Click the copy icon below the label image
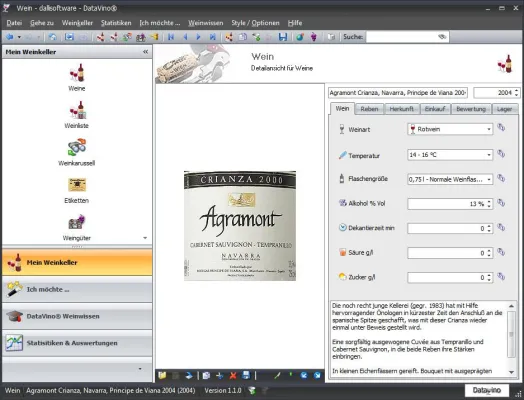 [x=206, y=376]
